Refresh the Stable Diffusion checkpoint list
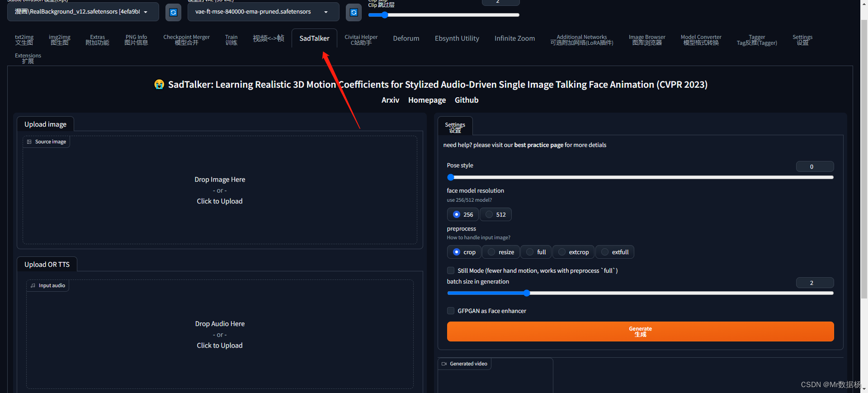Viewport: 868px width, 393px height. 173,12
